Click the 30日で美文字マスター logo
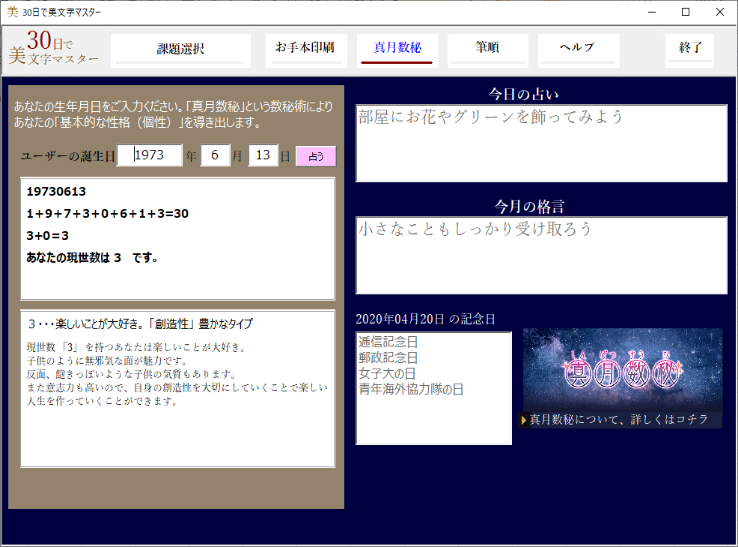 [x=54, y=49]
